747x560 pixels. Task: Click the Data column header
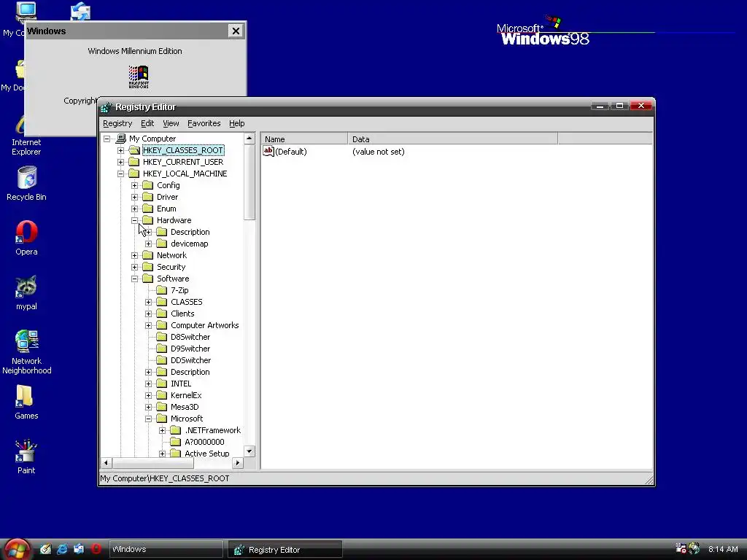(x=452, y=139)
